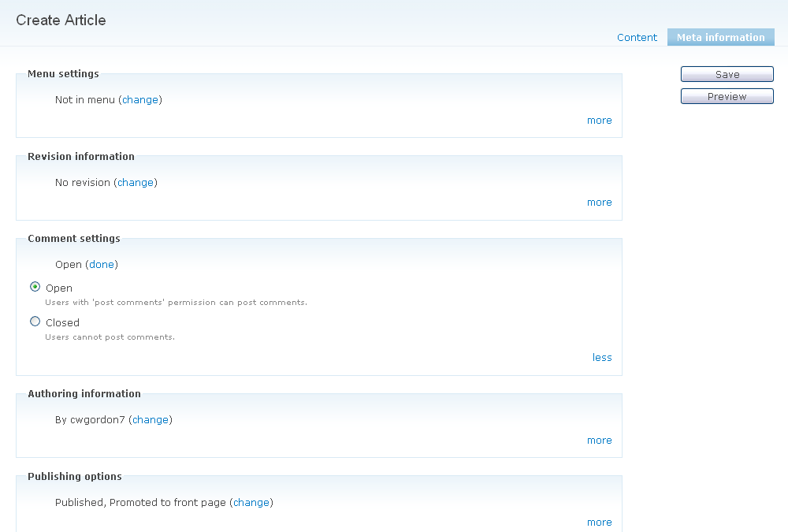Screen dimensions: 788x532
Task: Change the author cwgordon7
Action: click(150, 419)
